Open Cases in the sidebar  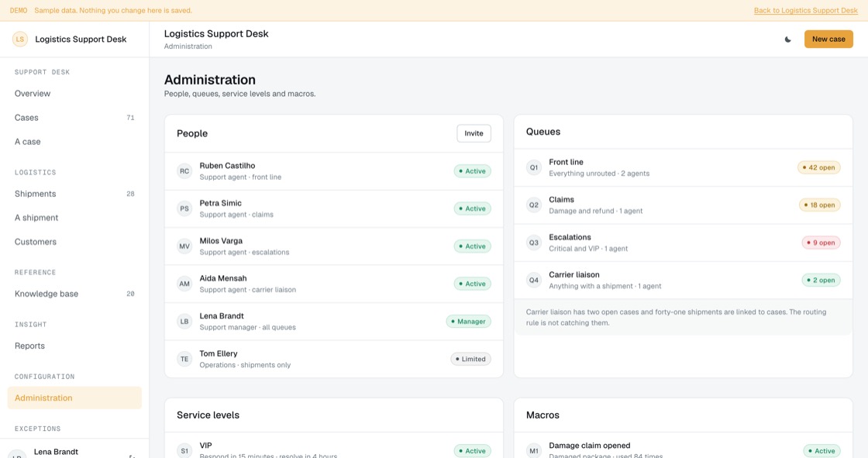tap(74, 118)
